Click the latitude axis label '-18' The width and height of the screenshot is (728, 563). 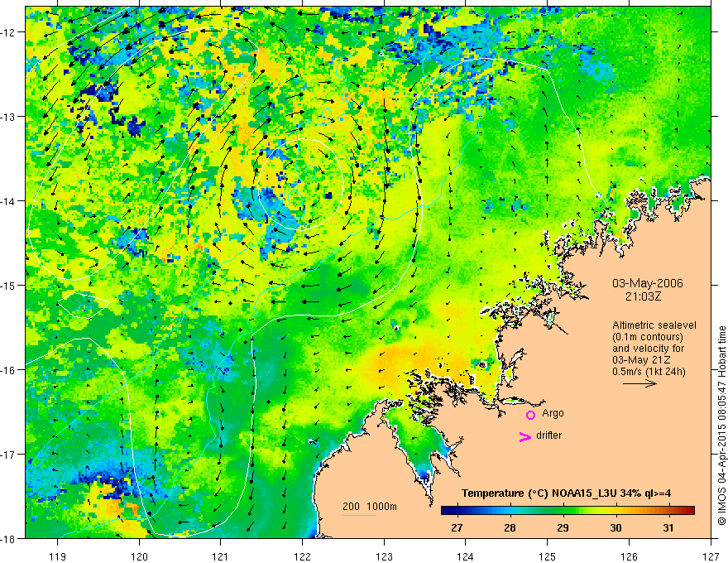tap(9, 538)
